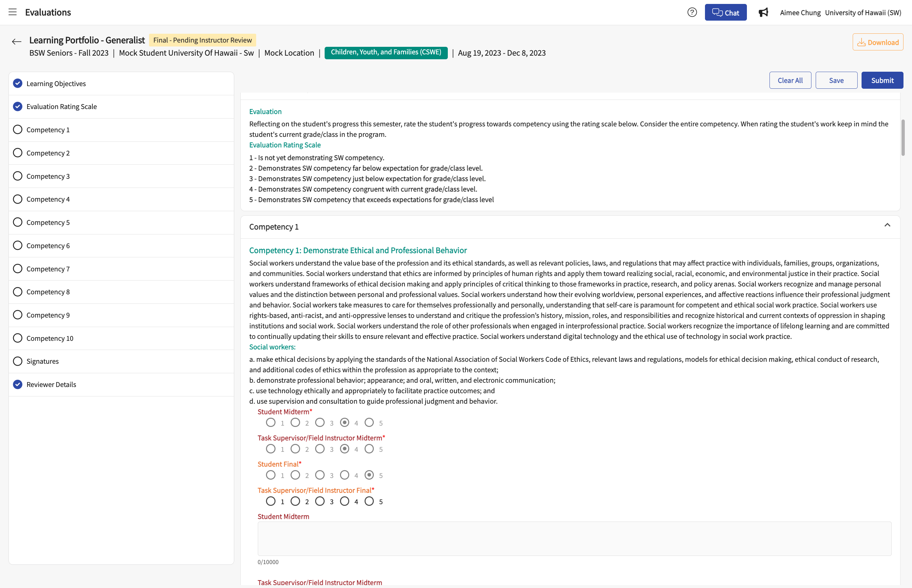Go to Competency 7 section

tap(121, 269)
